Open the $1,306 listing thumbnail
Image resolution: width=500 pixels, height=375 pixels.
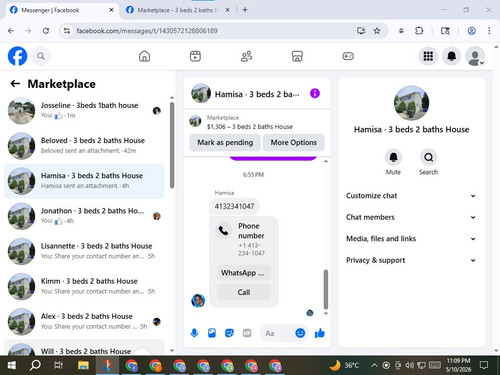[x=195, y=121]
